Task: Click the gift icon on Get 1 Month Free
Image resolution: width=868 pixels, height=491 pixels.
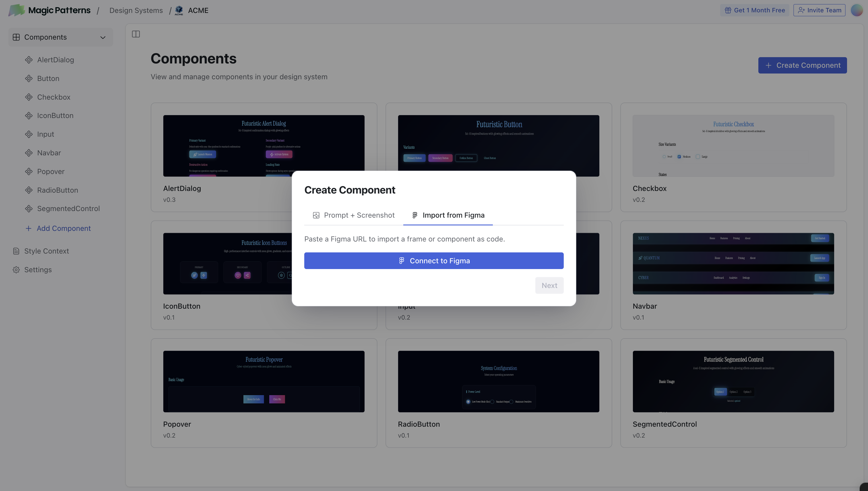Action: pos(729,10)
